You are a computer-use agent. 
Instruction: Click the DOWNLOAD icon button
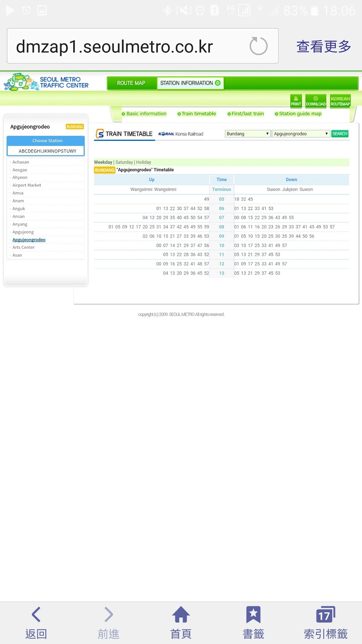[x=316, y=101]
